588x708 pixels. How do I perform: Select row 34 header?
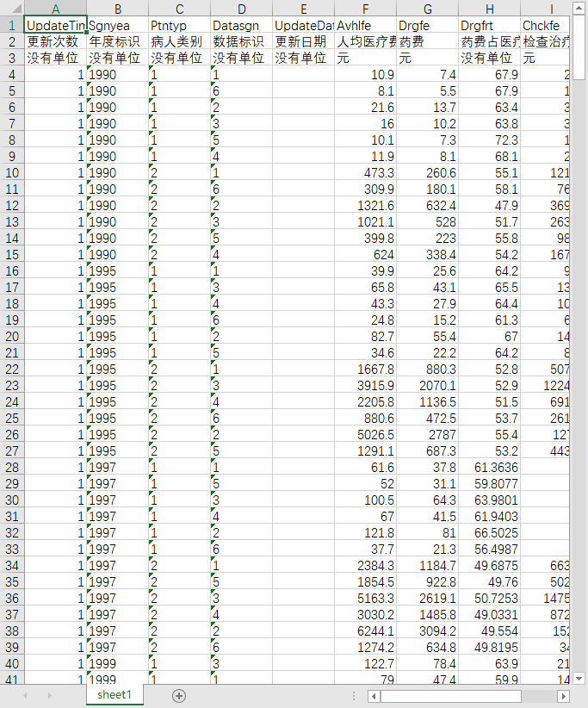(12, 566)
